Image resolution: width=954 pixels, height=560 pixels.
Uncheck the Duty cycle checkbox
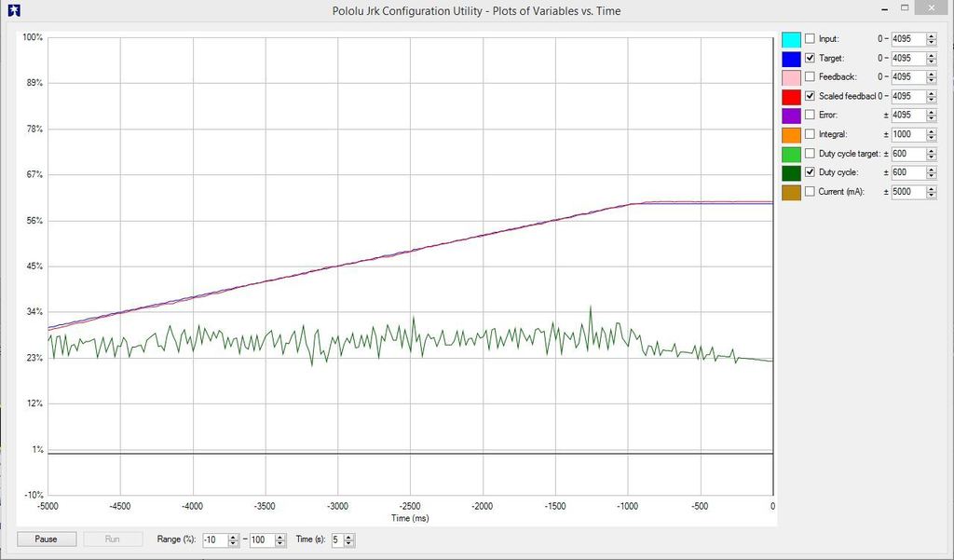click(810, 172)
